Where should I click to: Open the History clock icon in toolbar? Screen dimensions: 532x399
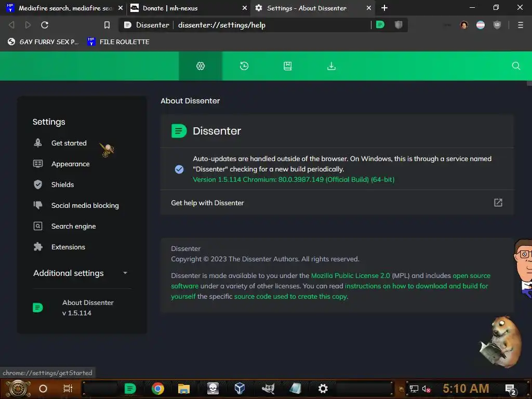tap(244, 66)
